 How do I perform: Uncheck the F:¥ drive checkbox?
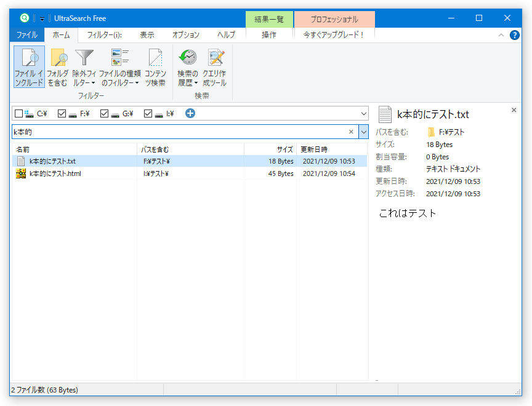click(62, 114)
